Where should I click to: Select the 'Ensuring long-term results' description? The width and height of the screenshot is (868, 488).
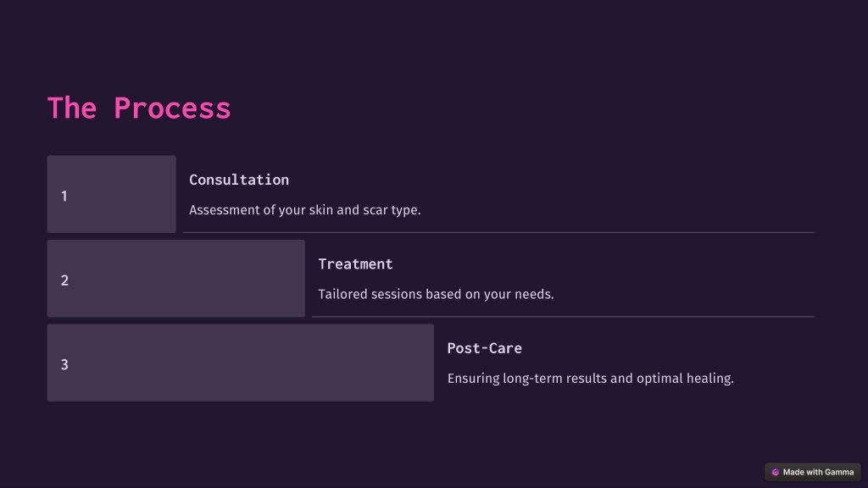pyautogui.click(x=591, y=379)
